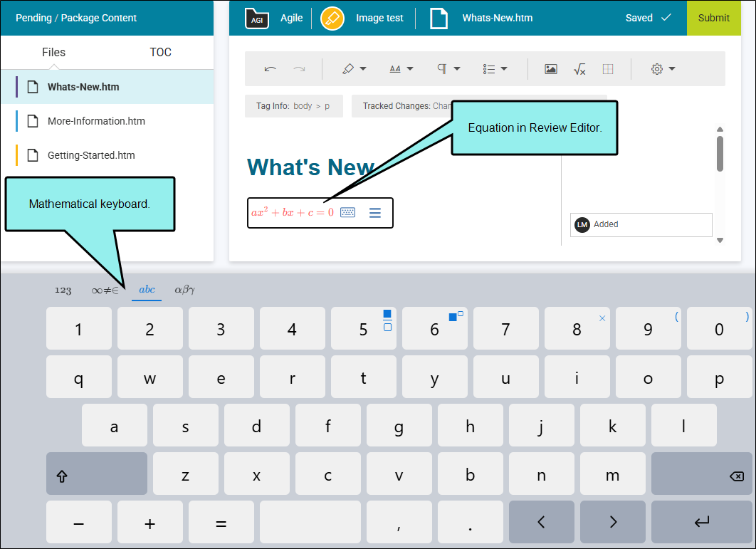Screen dimensions: 756x549
Task: Toggle the virtual keyboard icon beside equation
Action: tap(347, 212)
